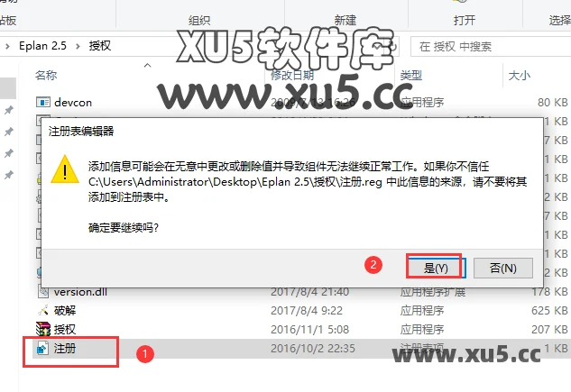The height and width of the screenshot is (392, 571).
Task: Click the 是(Y) button
Action: click(437, 268)
